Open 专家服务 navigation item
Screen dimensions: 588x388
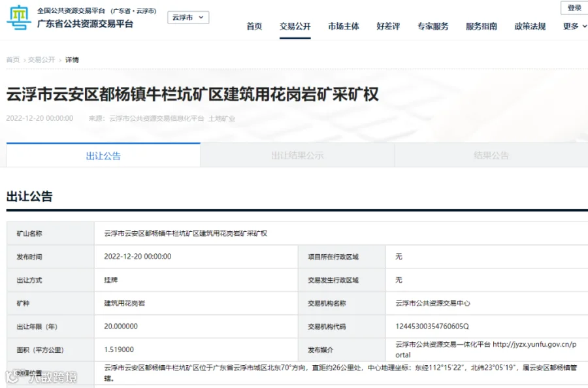point(433,26)
